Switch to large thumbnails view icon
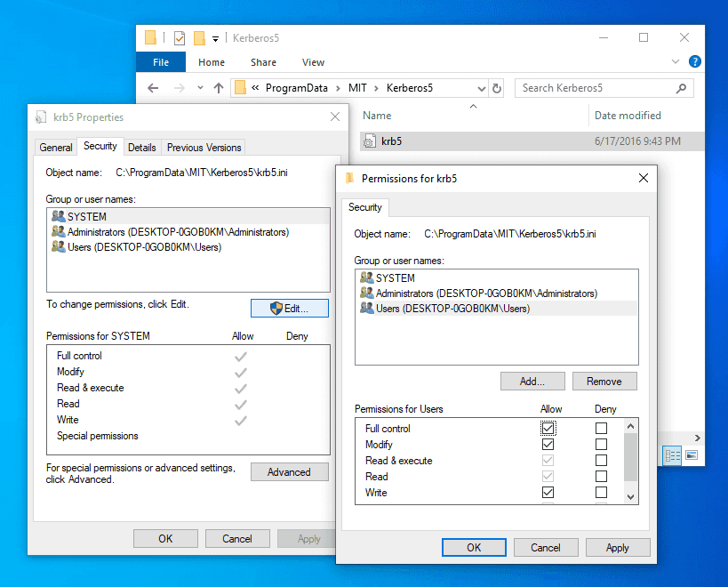The width and height of the screenshot is (728, 587). pos(692,455)
